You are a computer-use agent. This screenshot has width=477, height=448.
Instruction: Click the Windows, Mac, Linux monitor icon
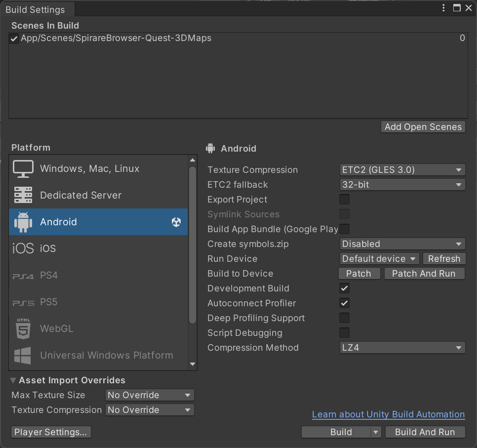tap(23, 168)
